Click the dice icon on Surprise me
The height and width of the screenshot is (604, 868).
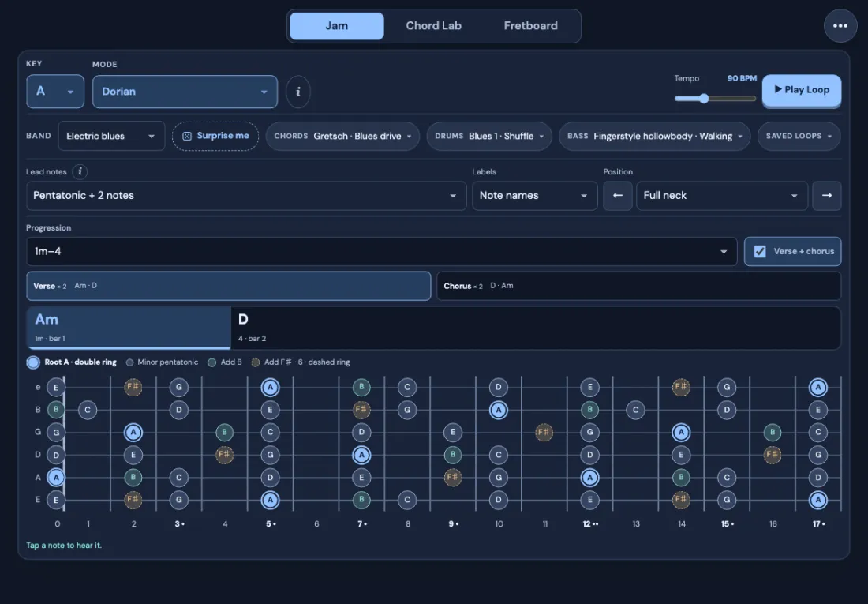tap(187, 137)
